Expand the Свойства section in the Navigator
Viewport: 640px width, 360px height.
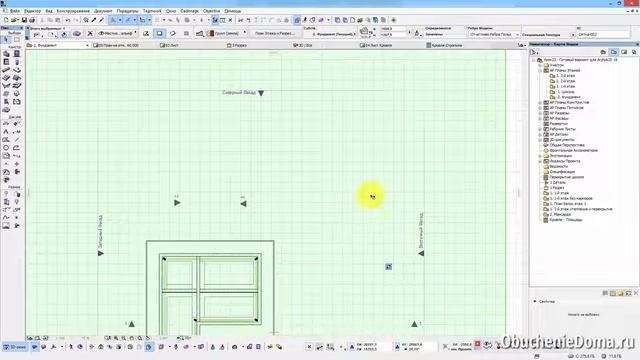click(535, 301)
